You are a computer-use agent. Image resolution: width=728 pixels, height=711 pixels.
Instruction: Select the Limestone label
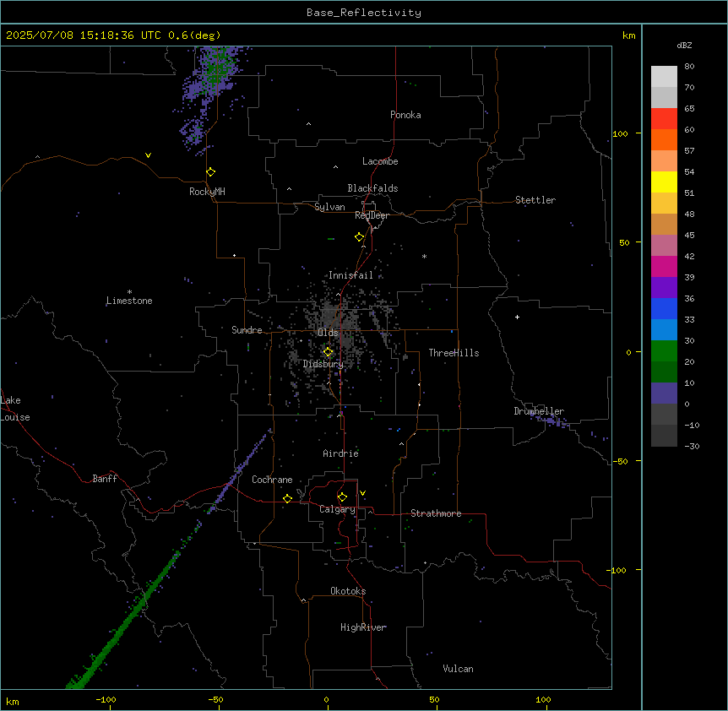tap(129, 301)
